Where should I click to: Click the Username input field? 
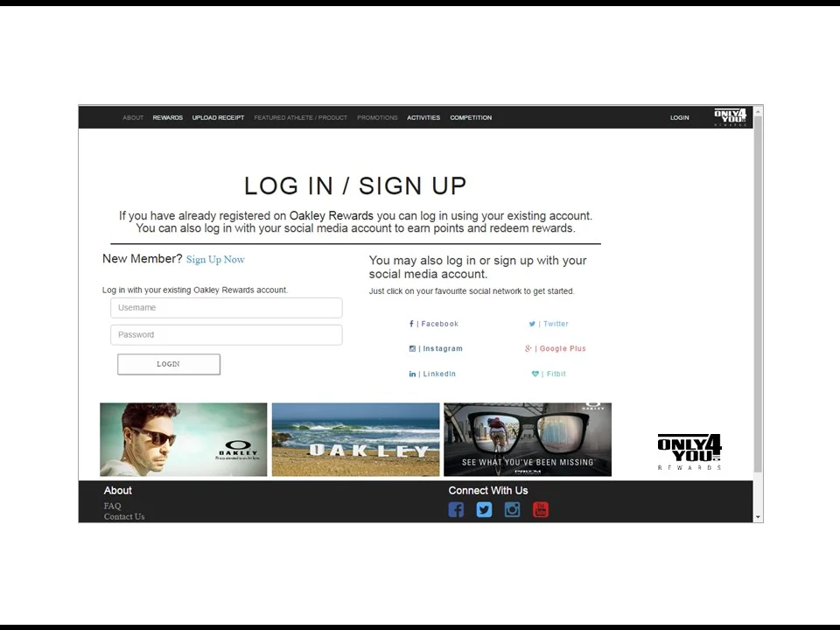(x=226, y=307)
